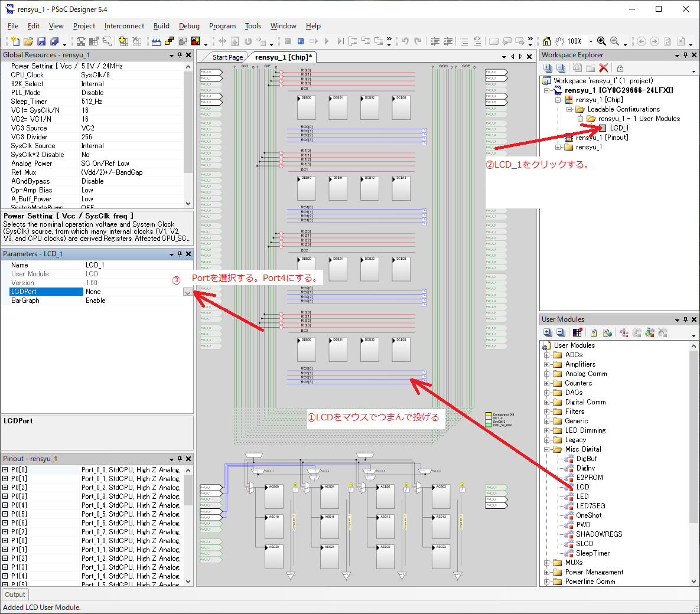Expand the ADCs folder
The height and width of the screenshot is (614, 700).
tap(546, 355)
